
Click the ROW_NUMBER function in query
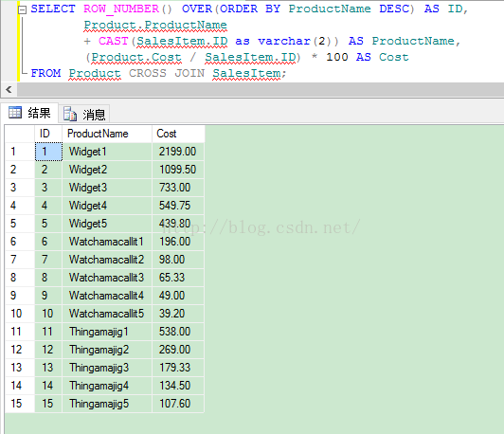point(121,9)
